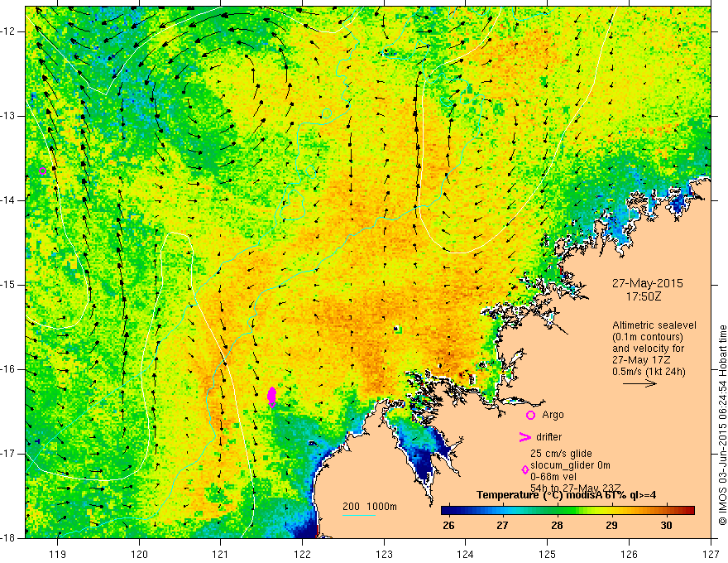Click the cyan depth contour legend line
The image size is (728, 563).
(359, 515)
